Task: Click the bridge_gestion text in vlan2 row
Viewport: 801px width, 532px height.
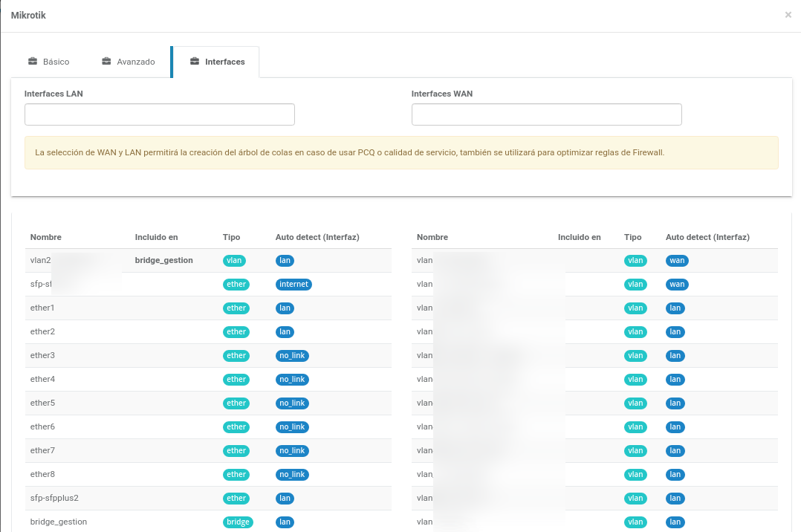Action: (164, 260)
